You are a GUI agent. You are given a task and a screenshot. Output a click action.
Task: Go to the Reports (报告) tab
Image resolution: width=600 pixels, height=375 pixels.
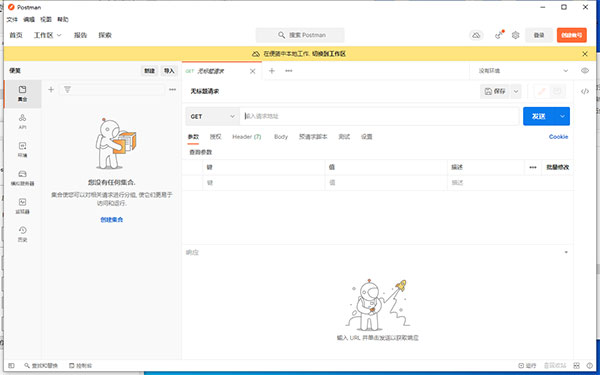(x=80, y=35)
